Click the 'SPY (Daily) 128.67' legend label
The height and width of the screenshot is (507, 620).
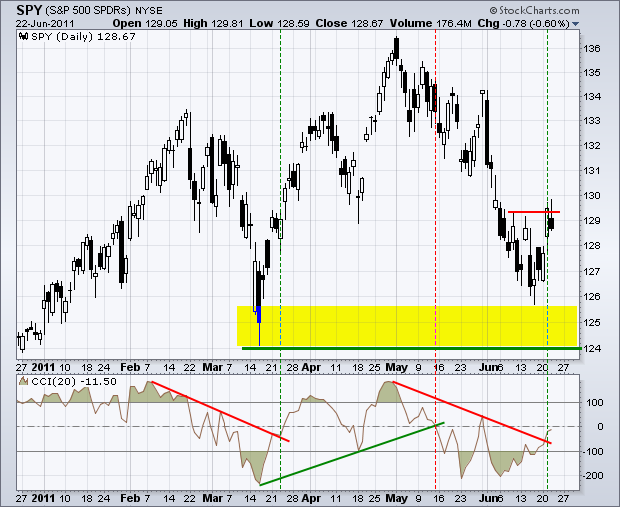(x=83, y=36)
